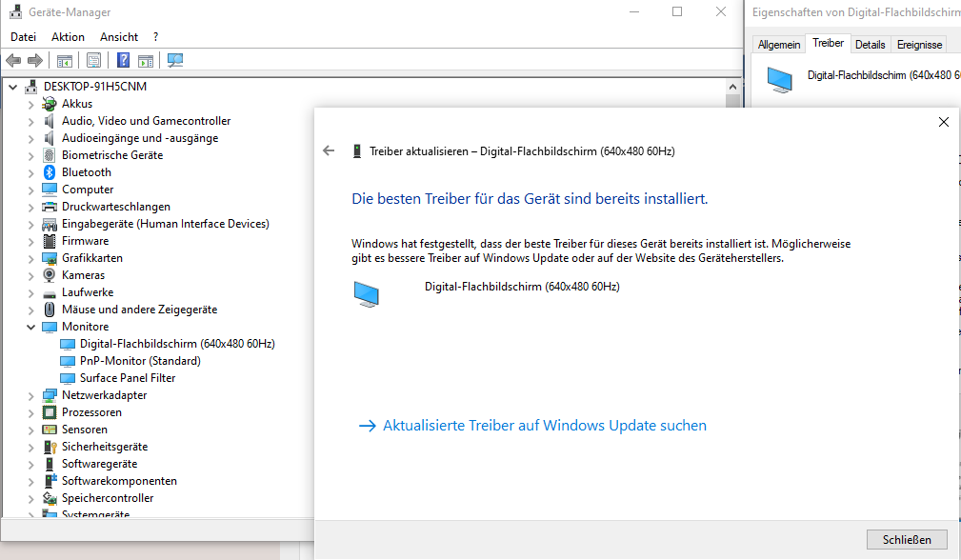The image size is (961, 560).
Task: Close the Geräte-Manager window
Action: point(721,11)
